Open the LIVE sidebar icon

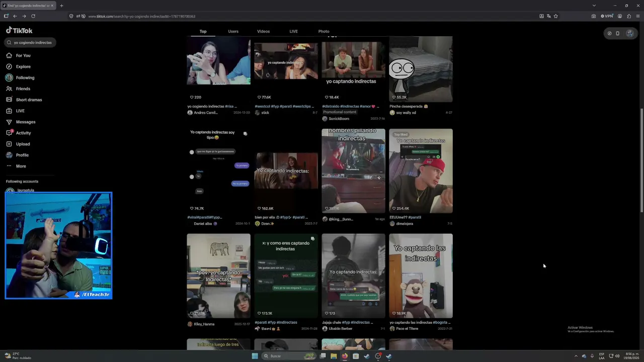[9, 111]
